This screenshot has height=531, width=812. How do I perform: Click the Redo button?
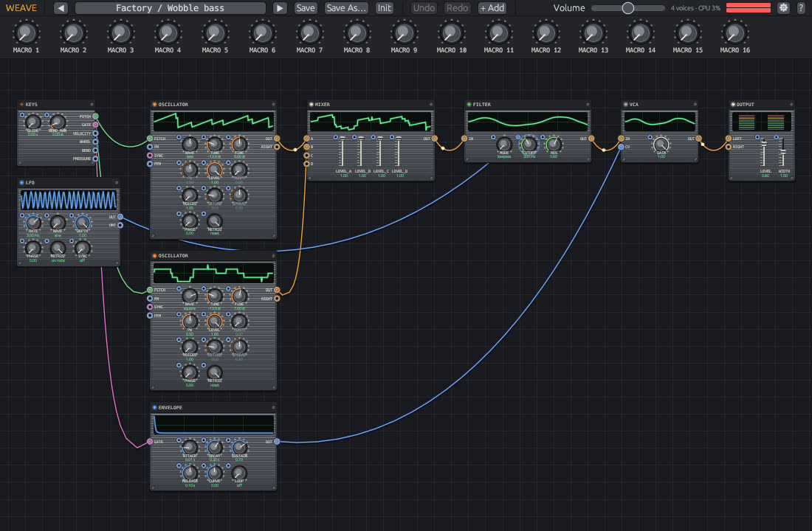pos(457,8)
